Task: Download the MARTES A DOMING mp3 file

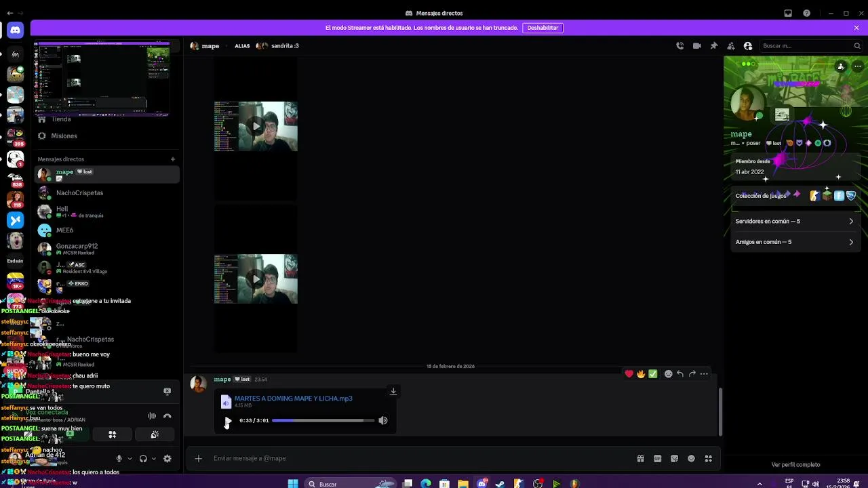Action: [393, 391]
